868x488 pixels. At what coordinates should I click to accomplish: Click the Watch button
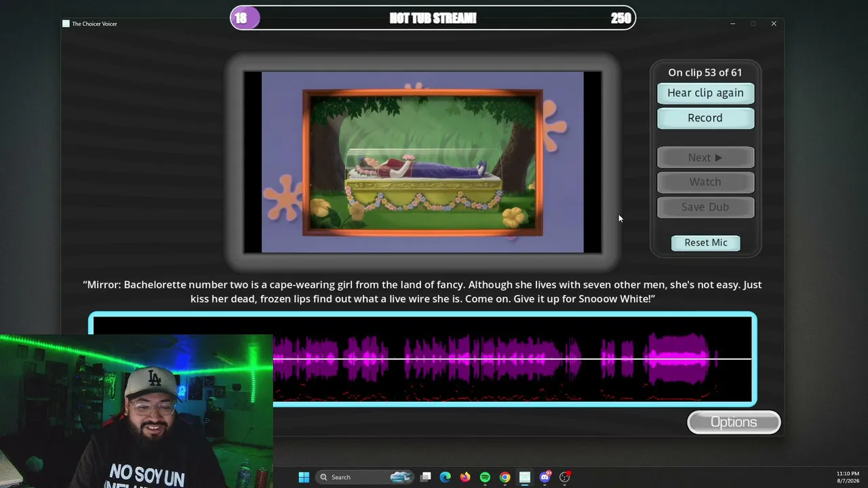click(705, 182)
